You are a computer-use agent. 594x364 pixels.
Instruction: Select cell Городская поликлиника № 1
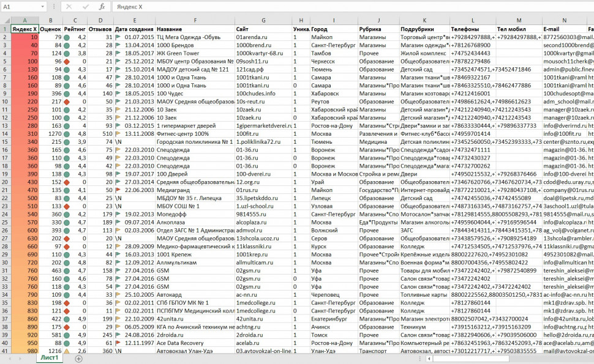195,142
